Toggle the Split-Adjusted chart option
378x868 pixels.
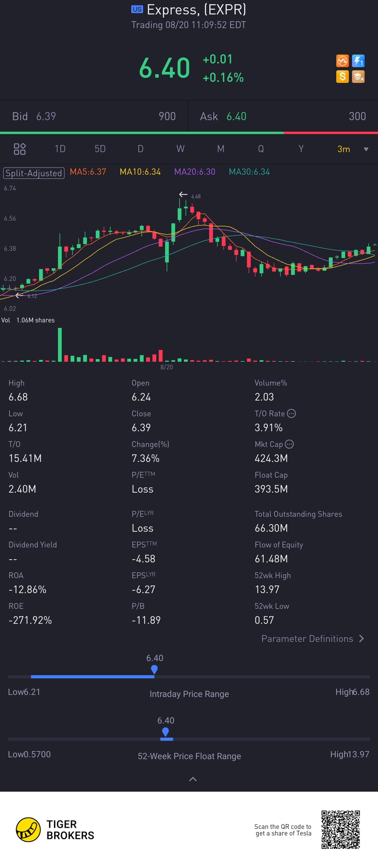34,173
